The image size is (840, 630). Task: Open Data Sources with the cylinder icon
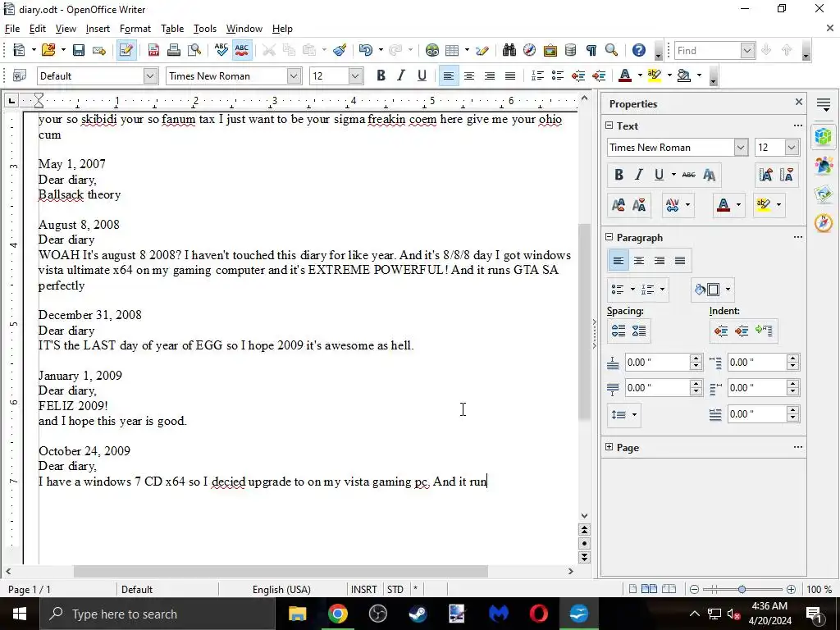pos(571,50)
